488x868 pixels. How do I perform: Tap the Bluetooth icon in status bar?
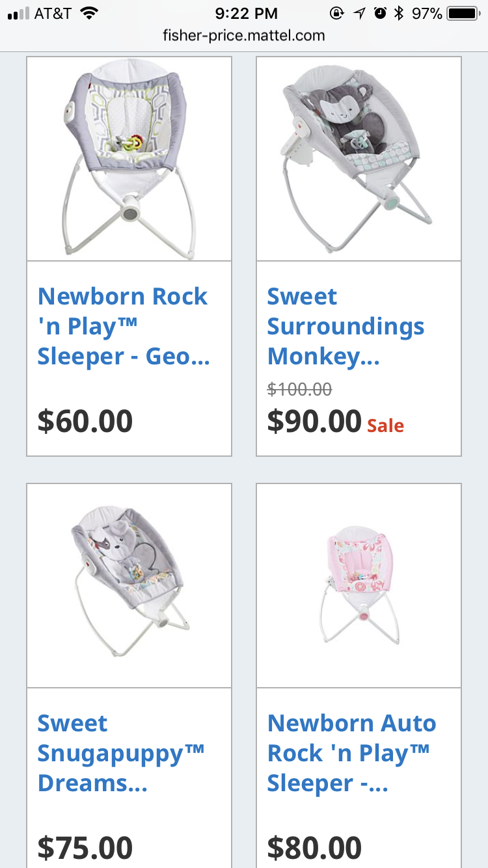coord(400,13)
